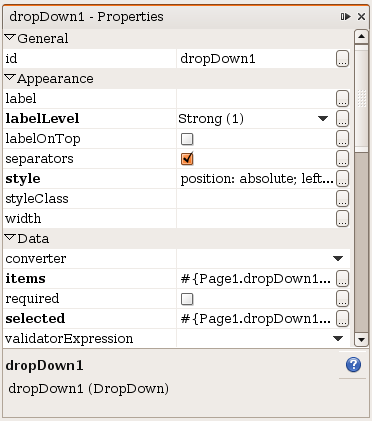Screen dimensions: 372x421
Task: Open the converter dropdown arrow
Action: 338,259
